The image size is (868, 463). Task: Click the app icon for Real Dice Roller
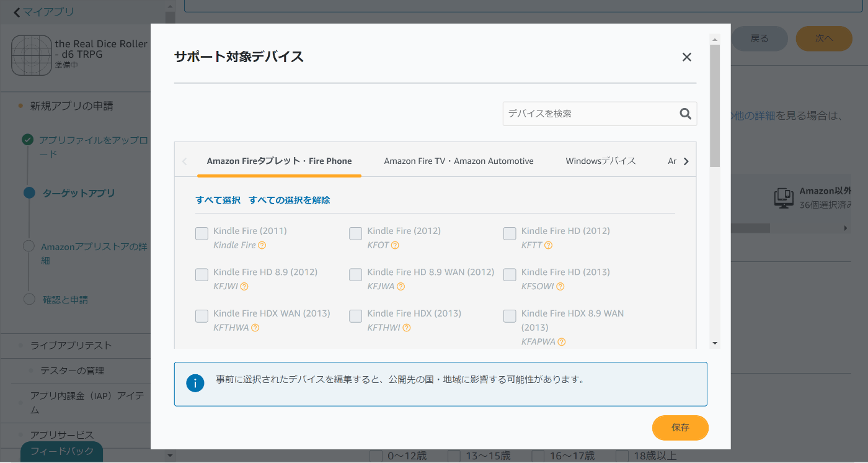pos(31,55)
